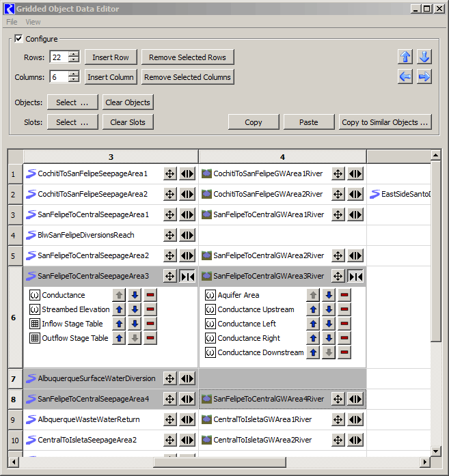Click the Rows count input field
The image size is (449, 476).
[x=59, y=57]
